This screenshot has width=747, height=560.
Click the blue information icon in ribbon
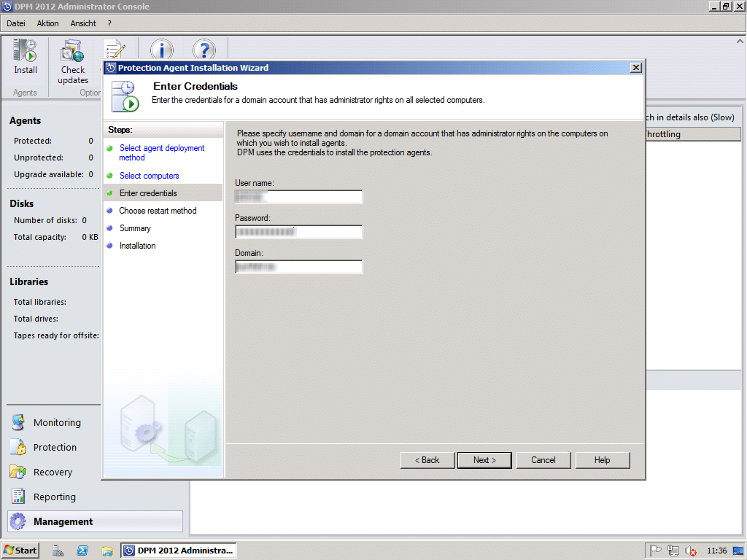pyautogui.click(x=162, y=49)
